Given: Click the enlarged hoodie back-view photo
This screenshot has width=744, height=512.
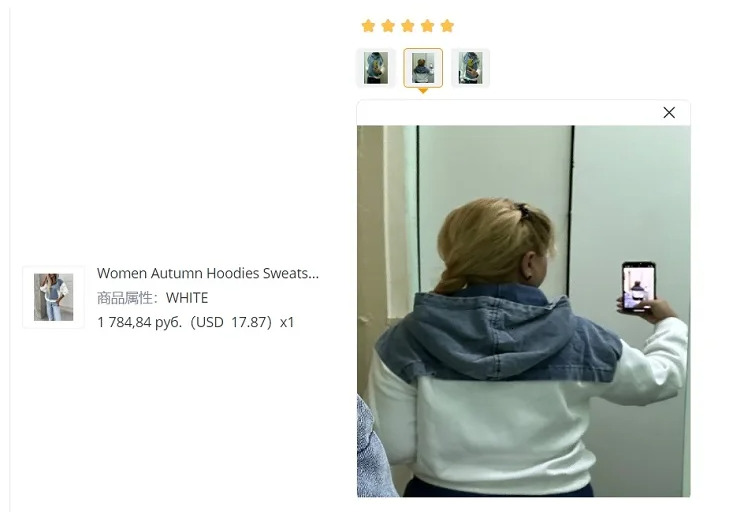Looking at the screenshot, I should click(x=524, y=311).
